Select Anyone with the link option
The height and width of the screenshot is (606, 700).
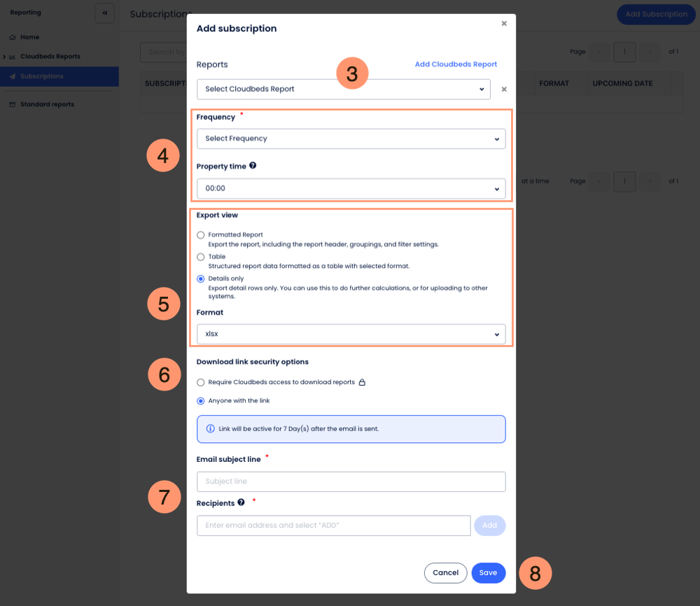201,401
